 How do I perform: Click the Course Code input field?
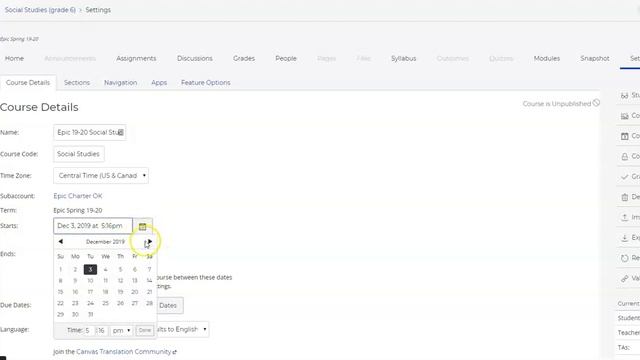pyautogui.click(x=78, y=154)
